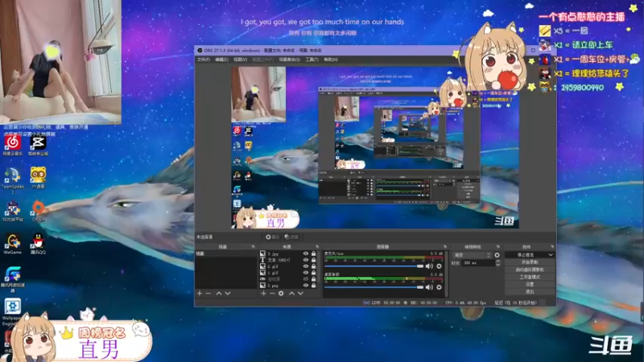Screen dimensions: 644x362
Task: Adjust the desktop audio volume slider
Action: (x=374, y=287)
